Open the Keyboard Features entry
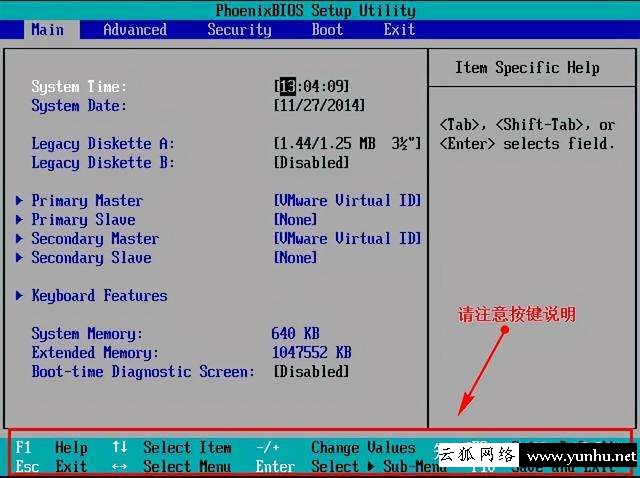640x478 pixels. (x=99, y=296)
